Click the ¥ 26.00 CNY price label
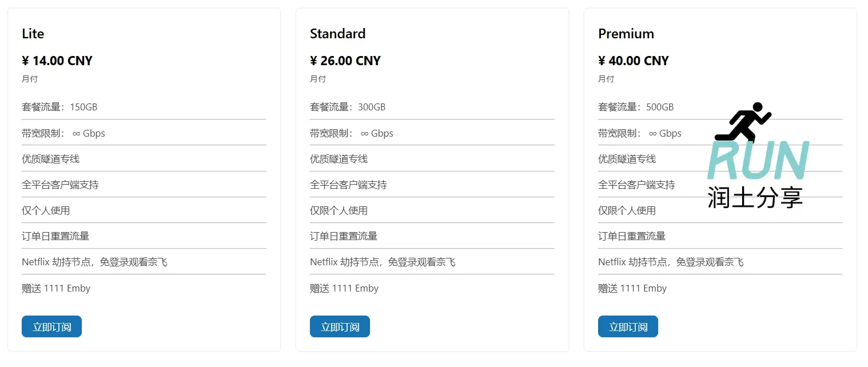The image size is (868, 367). coord(345,61)
